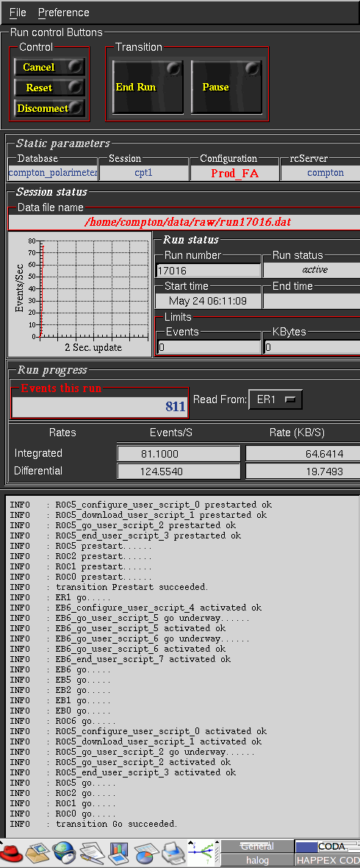Select the General workspace in pager

point(257,847)
